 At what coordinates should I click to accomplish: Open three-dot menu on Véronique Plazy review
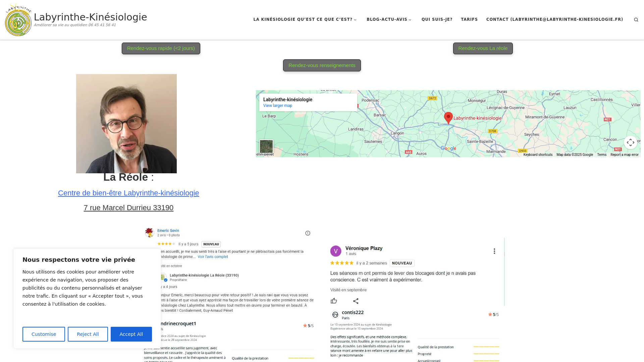pos(494,251)
